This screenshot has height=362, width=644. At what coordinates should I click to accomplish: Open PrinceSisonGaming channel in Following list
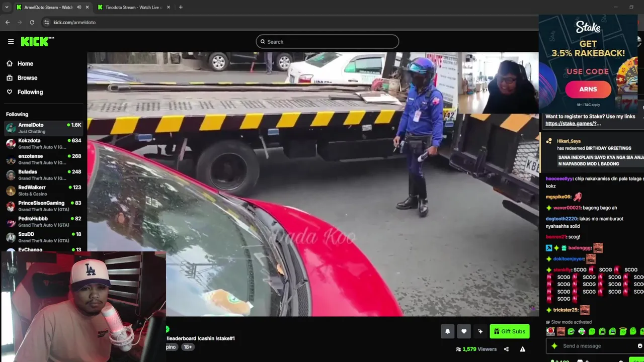tap(43, 206)
